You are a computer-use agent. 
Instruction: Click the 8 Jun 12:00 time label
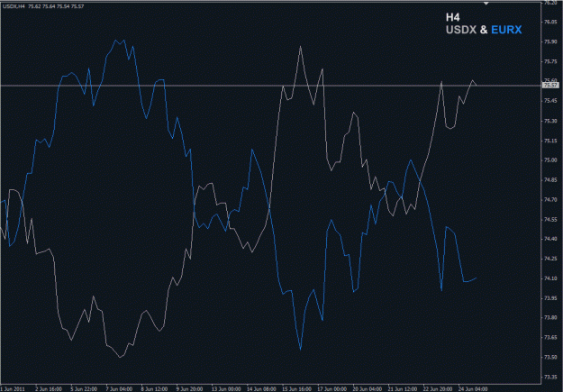[x=154, y=388]
